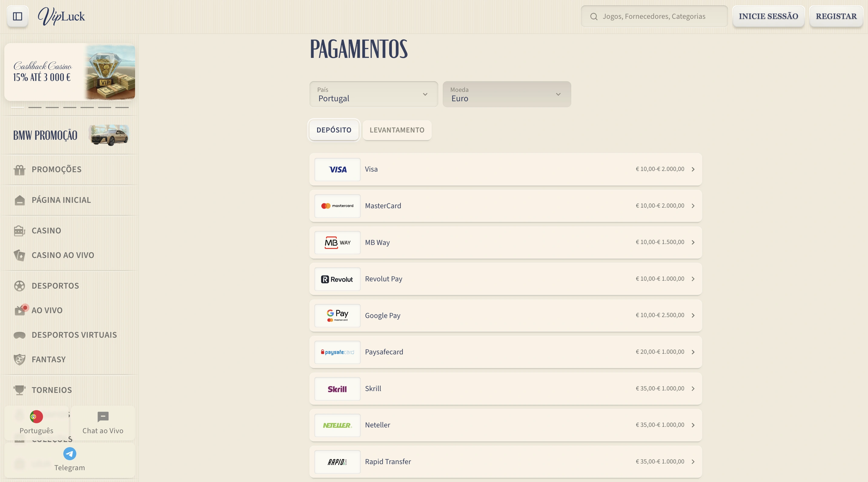The image size is (868, 482).
Task: Click the football icon beside Desportos
Action: coord(20,286)
